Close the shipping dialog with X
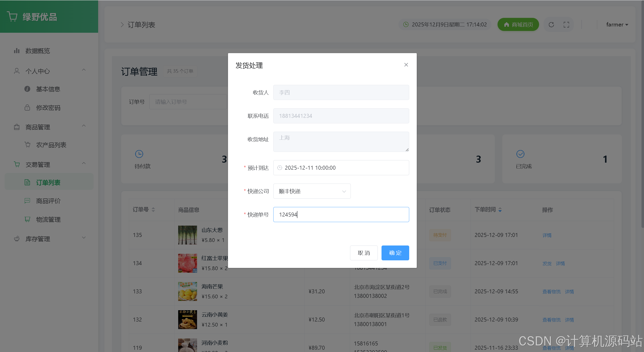The width and height of the screenshot is (644, 352). pyautogui.click(x=406, y=65)
